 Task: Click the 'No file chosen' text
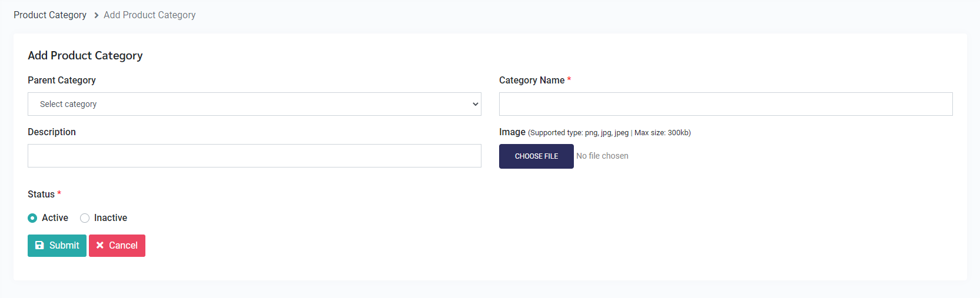pyautogui.click(x=602, y=156)
